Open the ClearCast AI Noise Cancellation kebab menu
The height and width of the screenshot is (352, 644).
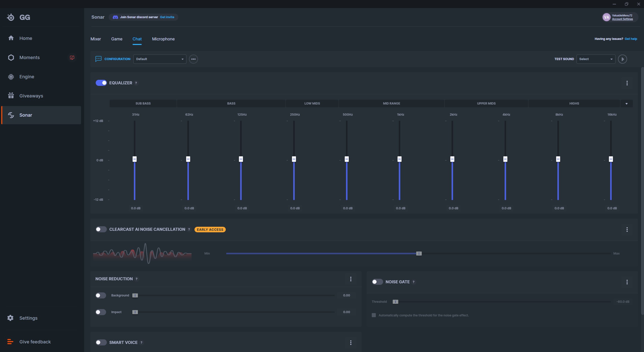627,230
